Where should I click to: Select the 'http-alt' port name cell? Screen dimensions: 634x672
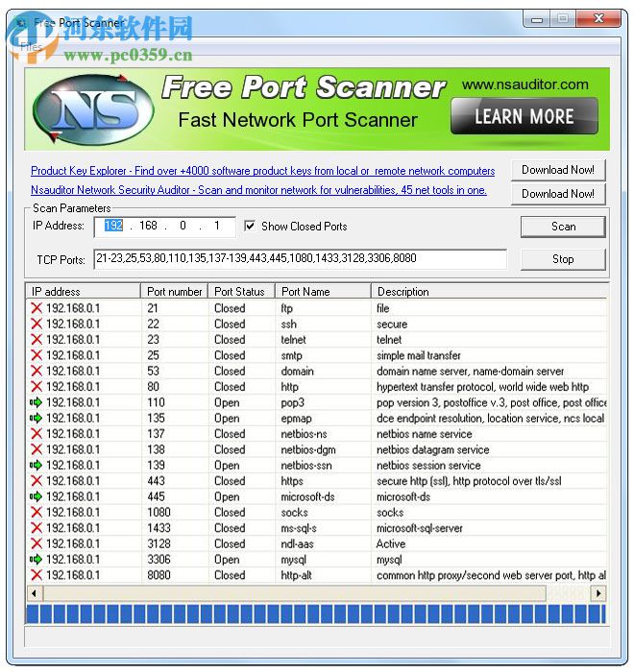[x=297, y=575]
